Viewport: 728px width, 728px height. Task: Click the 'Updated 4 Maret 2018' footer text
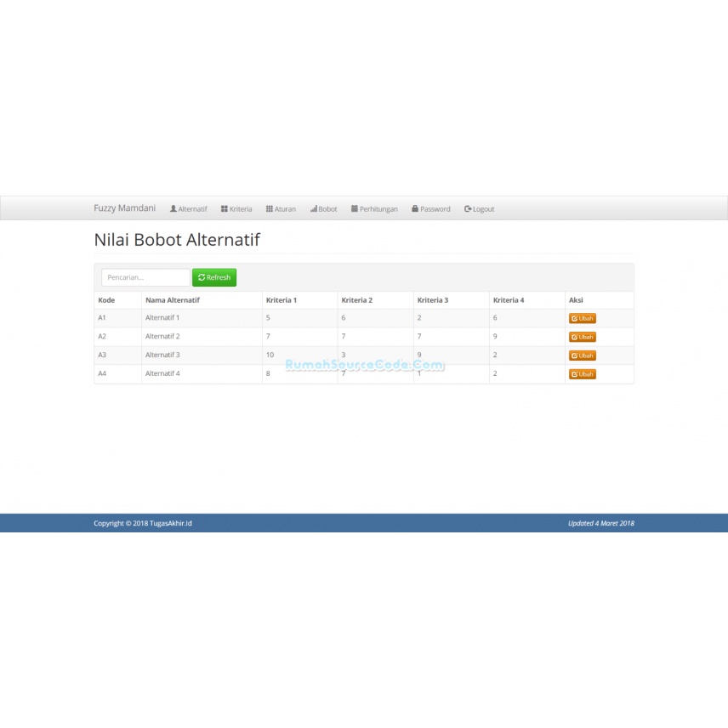[x=601, y=523]
